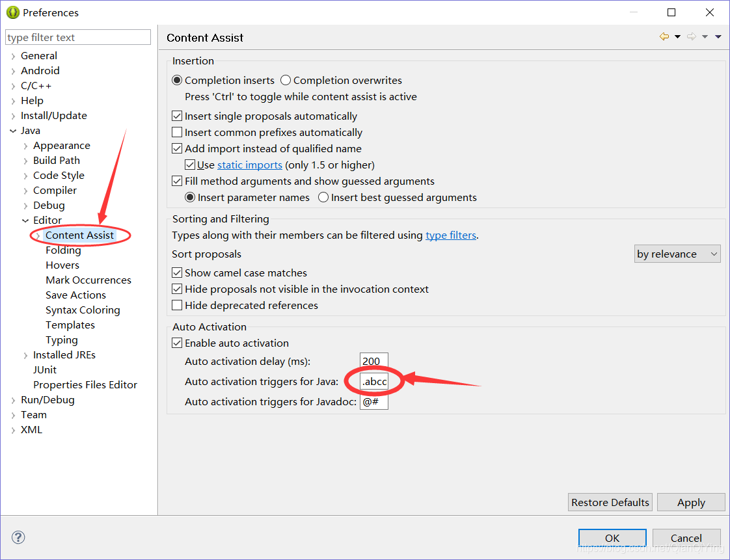Open the Help question mark icon
Image resolution: width=730 pixels, height=560 pixels.
click(x=18, y=537)
